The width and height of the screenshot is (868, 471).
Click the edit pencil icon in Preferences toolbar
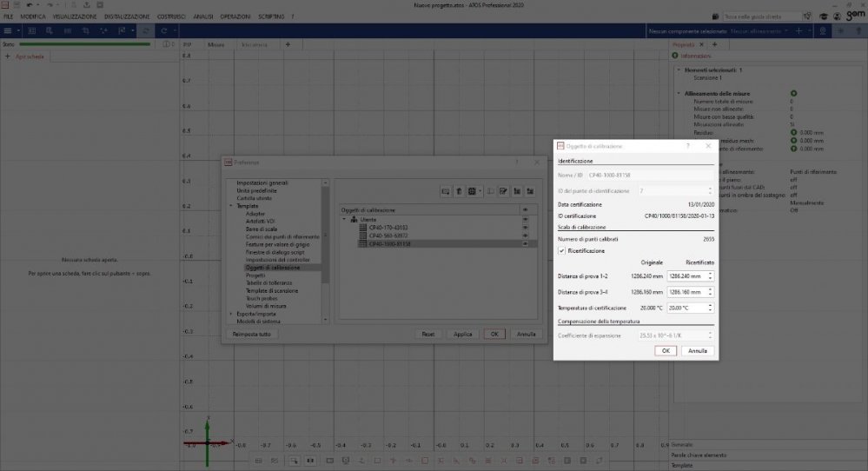coord(502,190)
